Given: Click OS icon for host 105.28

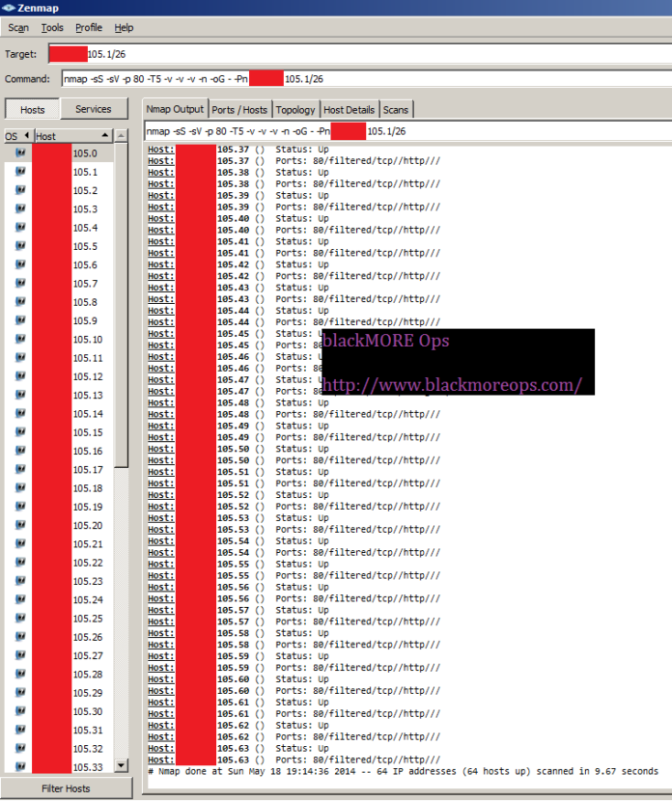Looking at the screenshot, I should 20,674.
